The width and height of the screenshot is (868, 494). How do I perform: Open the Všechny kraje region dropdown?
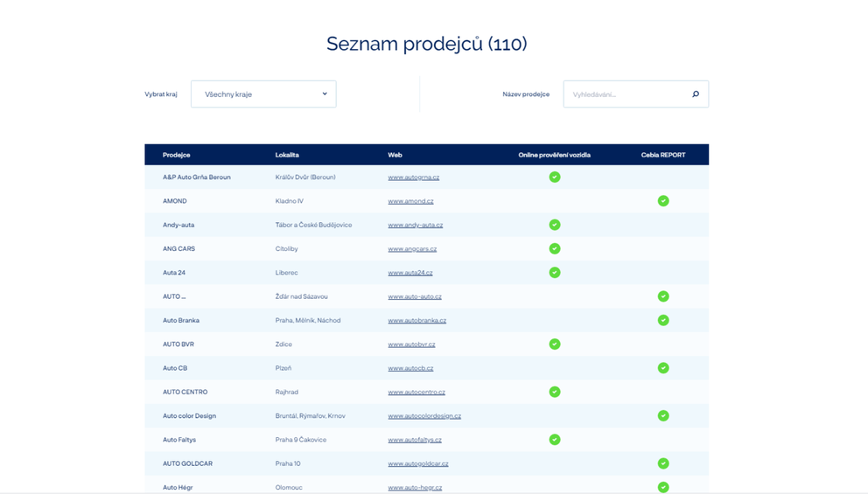click(x=263, y=94)
